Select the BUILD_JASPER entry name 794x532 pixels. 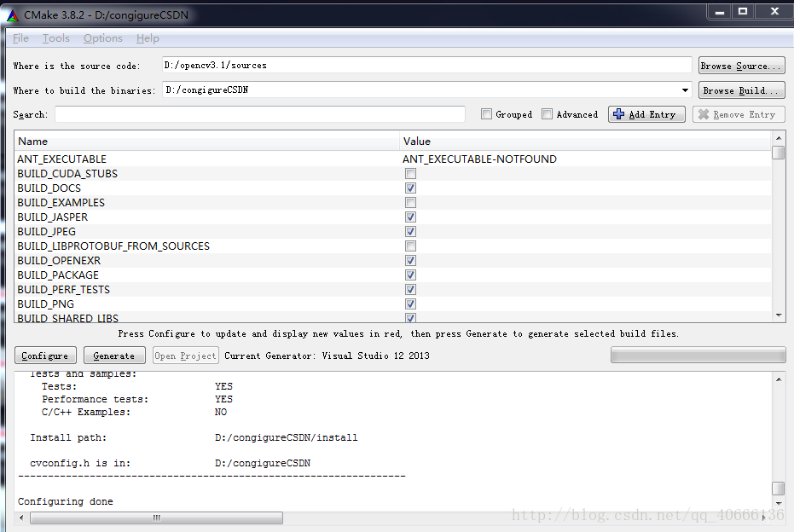[x=53, y=217]
